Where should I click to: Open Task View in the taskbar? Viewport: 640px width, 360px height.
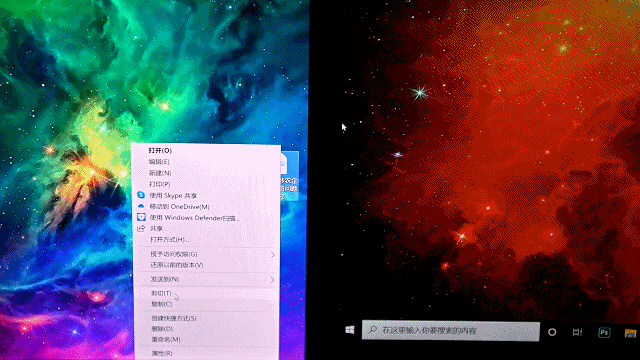pos(577,332)
